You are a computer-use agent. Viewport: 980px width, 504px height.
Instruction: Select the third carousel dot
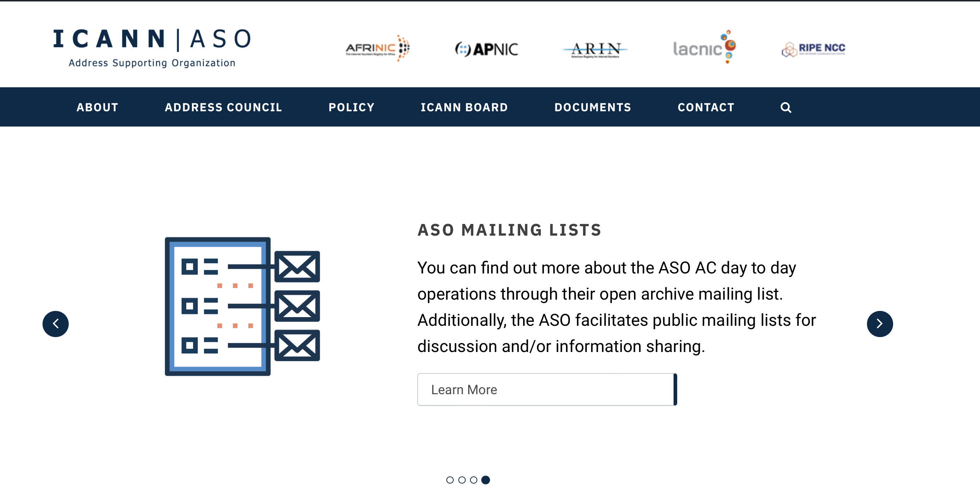[x=474, y=480]
